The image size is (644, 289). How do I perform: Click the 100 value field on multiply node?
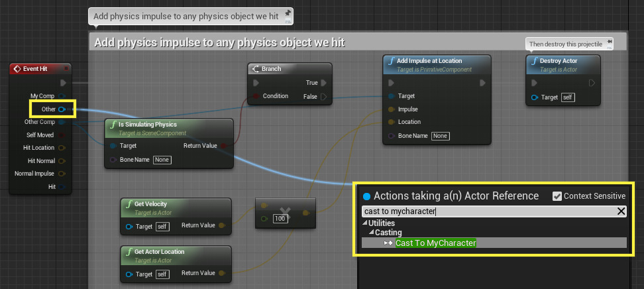[x=281, y=219]
